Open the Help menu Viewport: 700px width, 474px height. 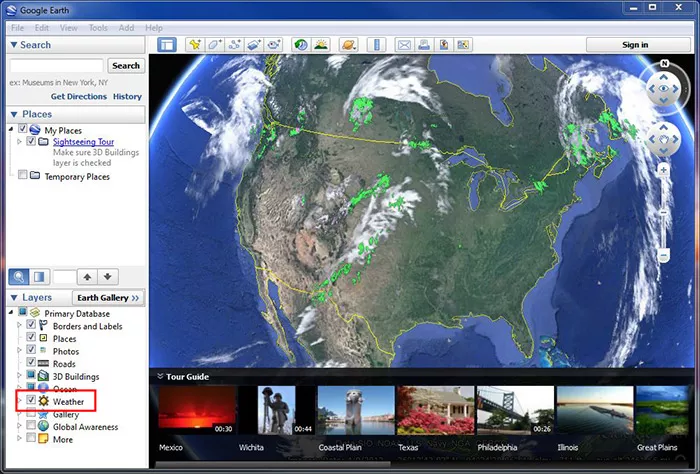(154, 28)
